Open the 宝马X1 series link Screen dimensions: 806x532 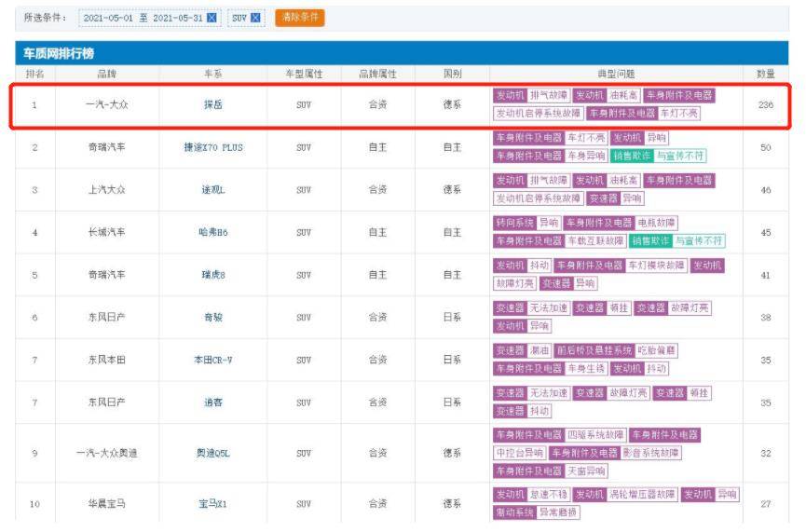pos(212,503)
